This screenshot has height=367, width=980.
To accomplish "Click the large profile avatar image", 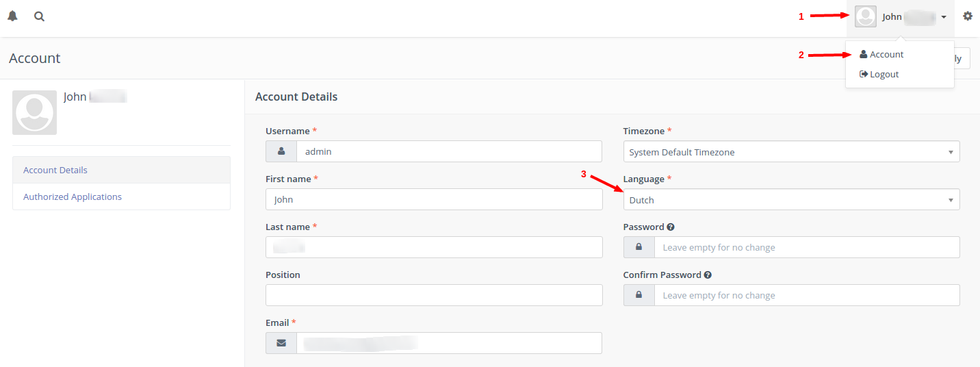I will pos(35,113).
